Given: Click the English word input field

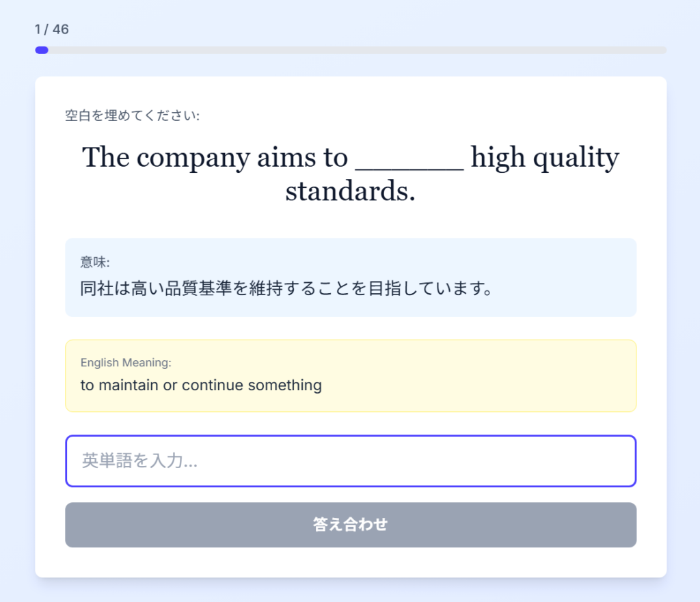Looking at the screenshot, I should click(350, 461).
